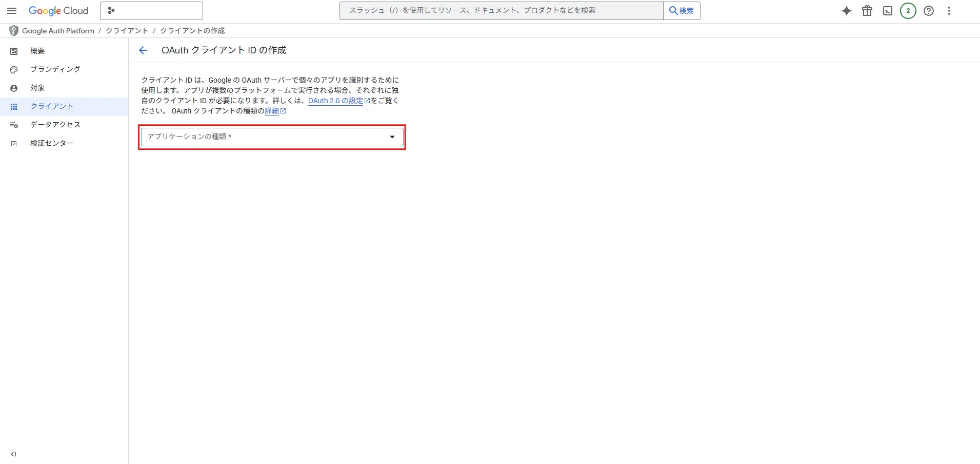Open the three-dot settings menu
The width and height of the screenshot is (980, 464).
949,11
